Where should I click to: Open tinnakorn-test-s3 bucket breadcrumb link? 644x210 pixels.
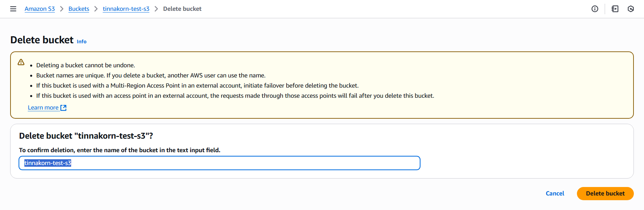pyautogui.click(x=126, y=9)
